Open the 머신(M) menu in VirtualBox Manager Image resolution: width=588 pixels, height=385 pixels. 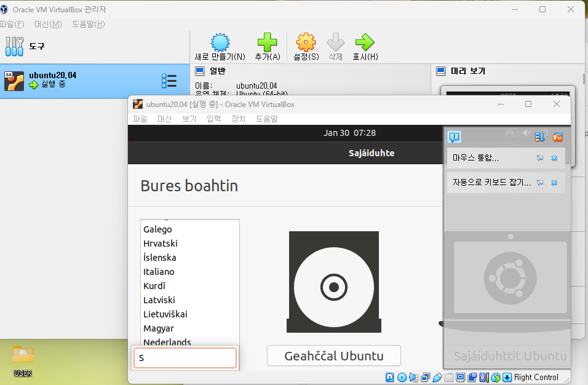(48, 25)
